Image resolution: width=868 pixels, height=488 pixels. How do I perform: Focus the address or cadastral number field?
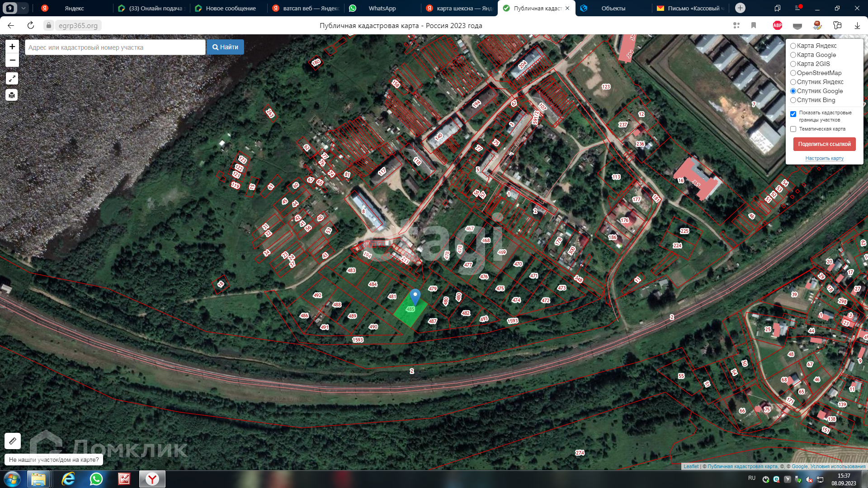tap(115, 47)
